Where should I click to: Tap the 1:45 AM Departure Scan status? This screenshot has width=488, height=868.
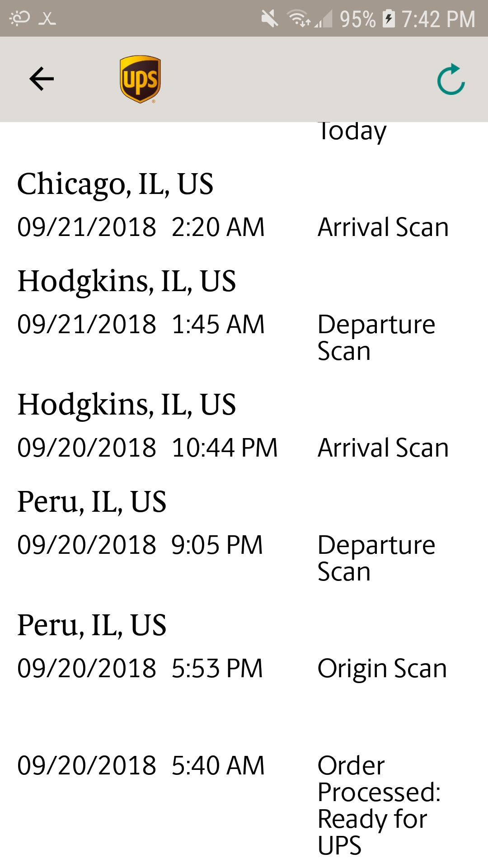tap(376, 337)
